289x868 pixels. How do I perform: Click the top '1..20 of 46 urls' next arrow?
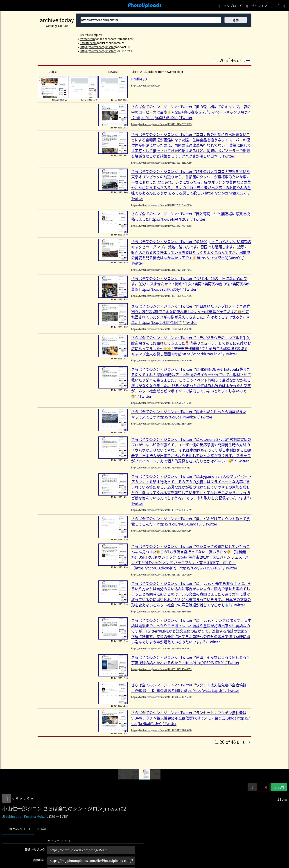coord(248,61)
